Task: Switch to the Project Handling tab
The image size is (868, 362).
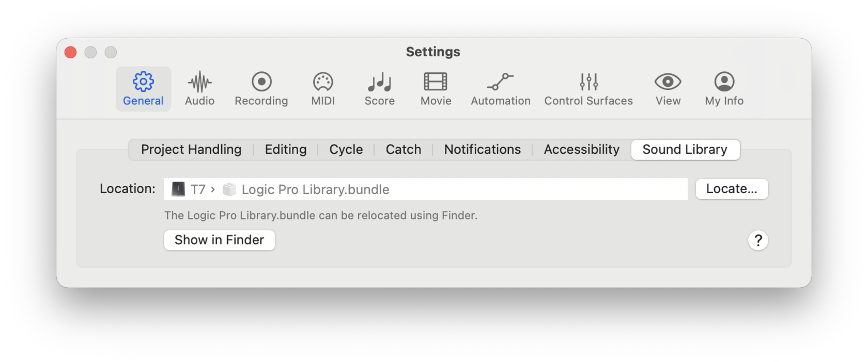Action: point(191,150)
